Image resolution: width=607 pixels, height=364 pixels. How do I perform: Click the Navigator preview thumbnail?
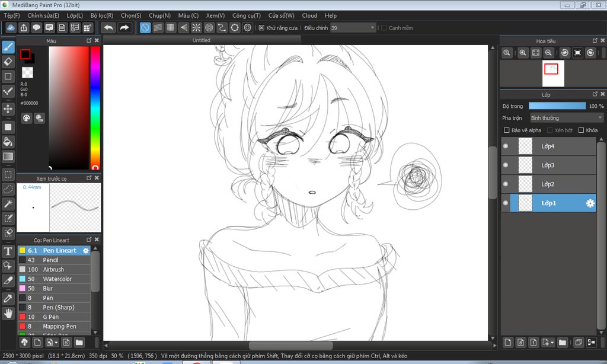coord(553,74)
